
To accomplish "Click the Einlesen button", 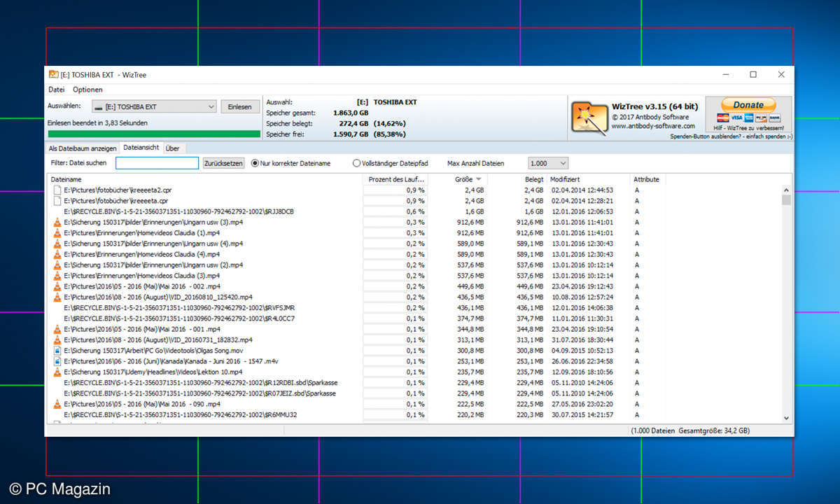I will tap(240, 106).
